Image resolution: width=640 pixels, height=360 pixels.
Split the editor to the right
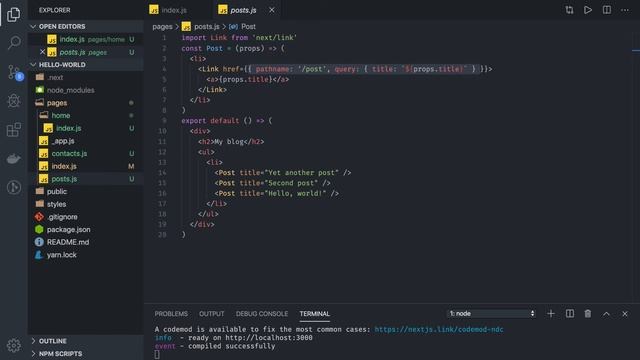coord(607,10)
